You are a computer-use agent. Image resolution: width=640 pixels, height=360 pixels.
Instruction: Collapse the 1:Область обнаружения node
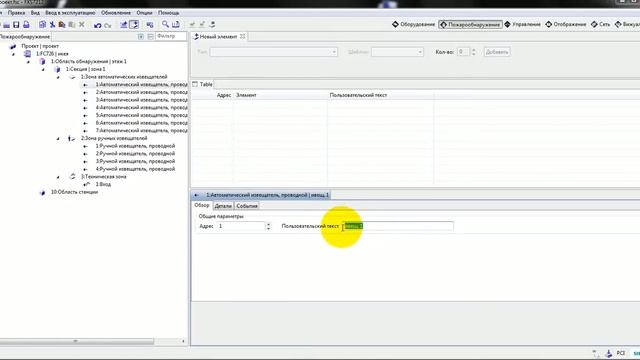tap(28, 62)
